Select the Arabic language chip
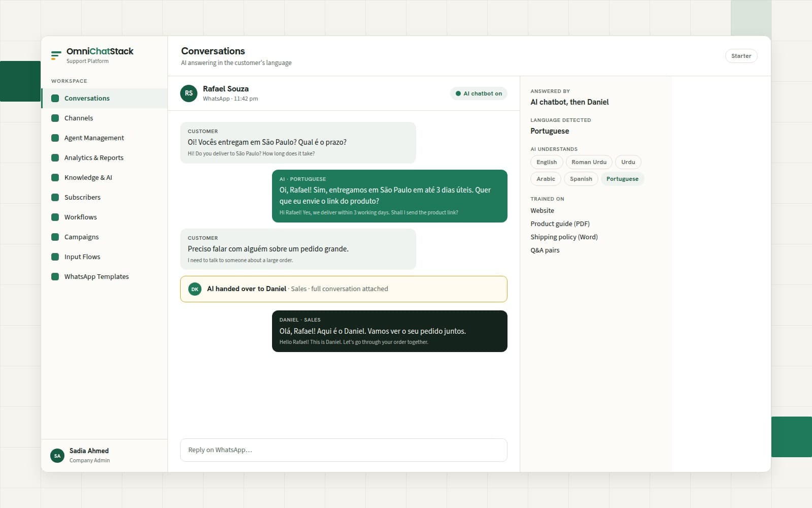The height and width of the screenshot is (508, 812). [x=546, y=179]
